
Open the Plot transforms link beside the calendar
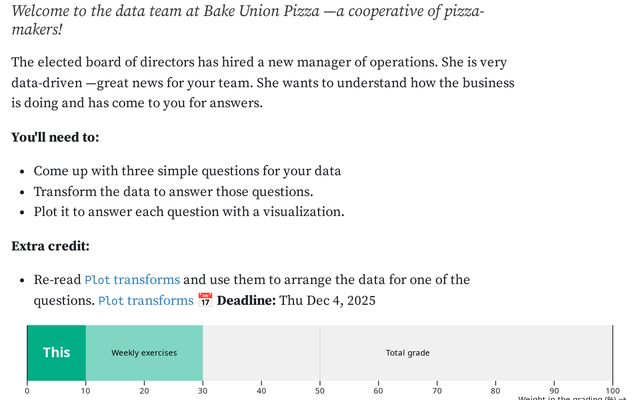coord(145,300)
